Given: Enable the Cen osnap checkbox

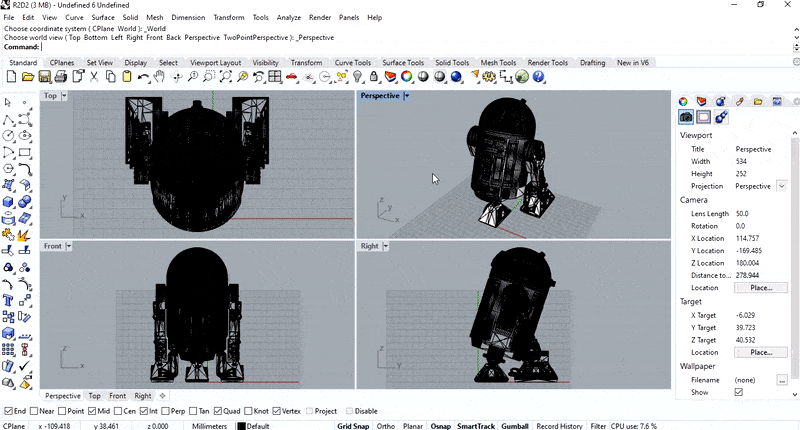Looking at the screenshot, I should [x=118, y=411].
